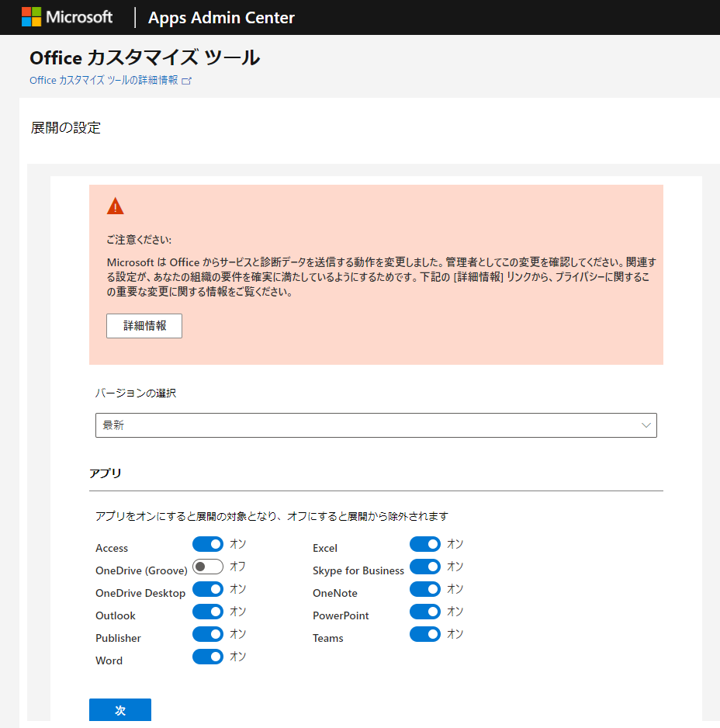Open the version selector showing 最新
The width and height of the screenshot is (720, 728).
(x=376, y=425)
